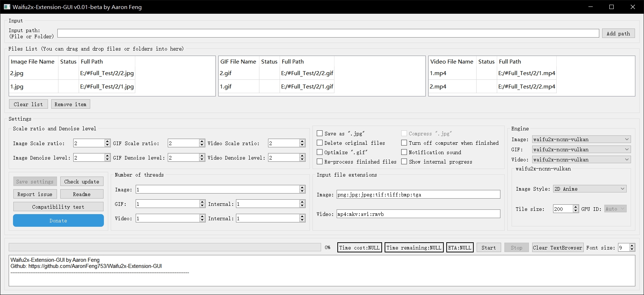The width and height of the screenshot is (644, 295).
Task: Click the ETA:NULL label
Action: (460, 248)
